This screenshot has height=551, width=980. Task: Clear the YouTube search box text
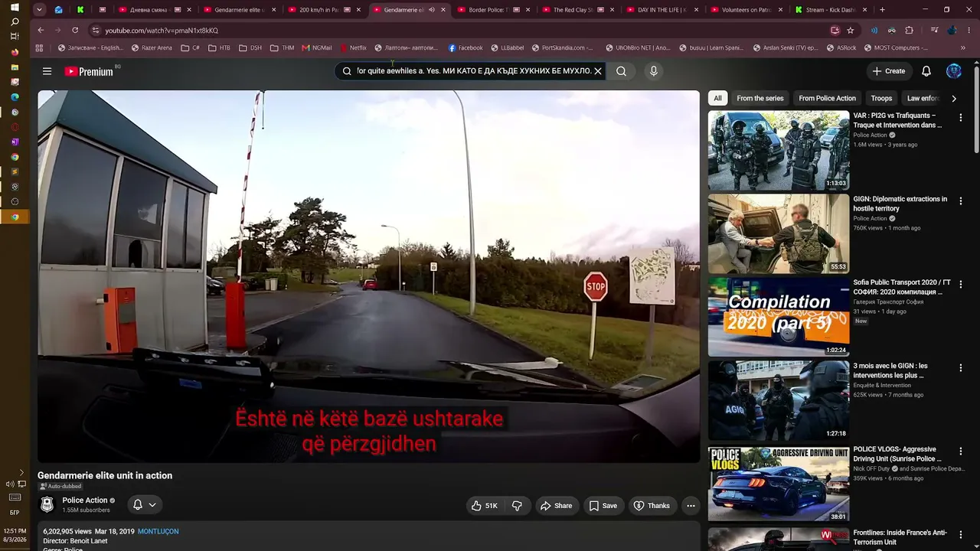[x=598, y=71]
